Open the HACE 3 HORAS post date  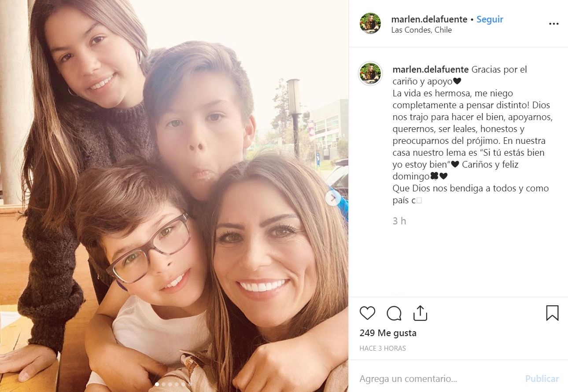(383, 348)
